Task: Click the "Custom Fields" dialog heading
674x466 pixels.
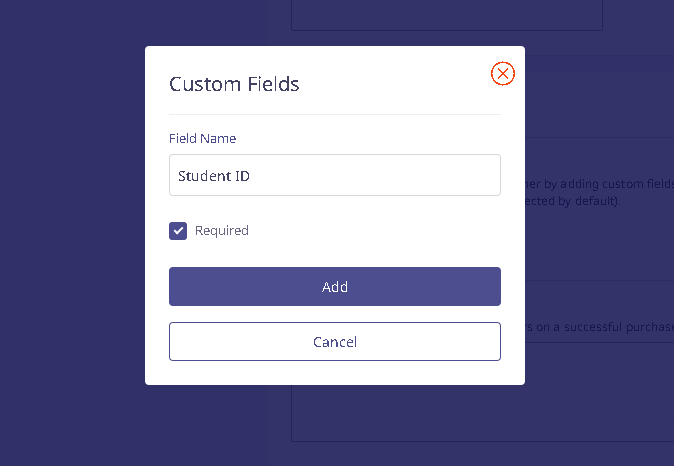Action: (x=234, y=84)
